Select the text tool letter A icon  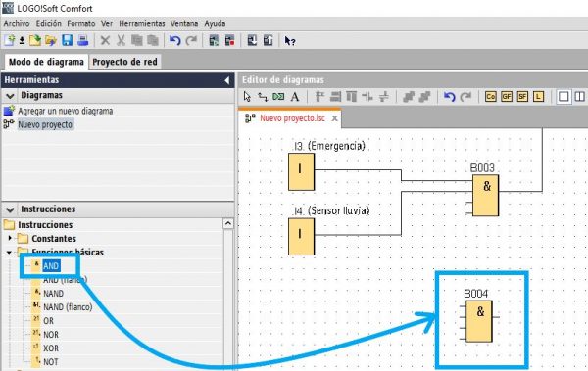coord(295,97)
